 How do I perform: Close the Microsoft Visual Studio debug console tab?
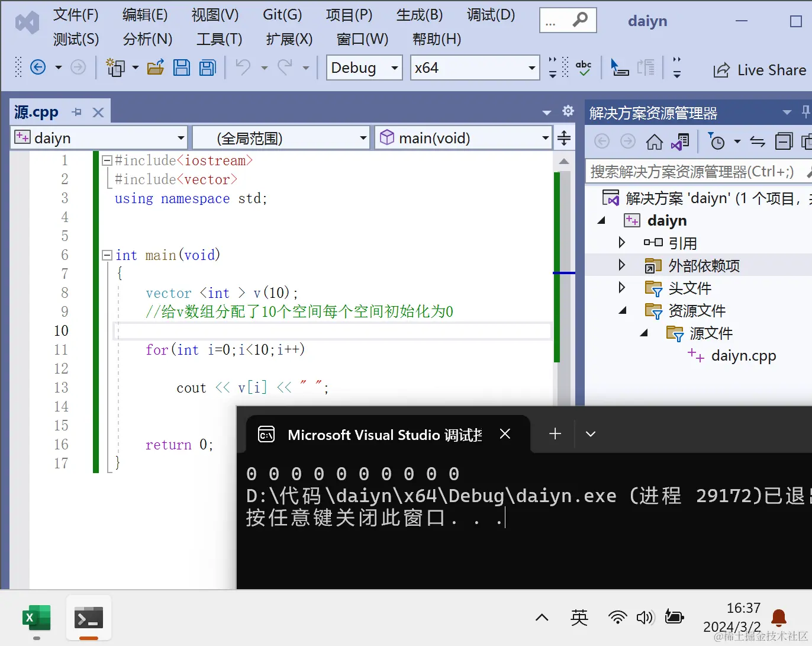click(x=505, y=434)
